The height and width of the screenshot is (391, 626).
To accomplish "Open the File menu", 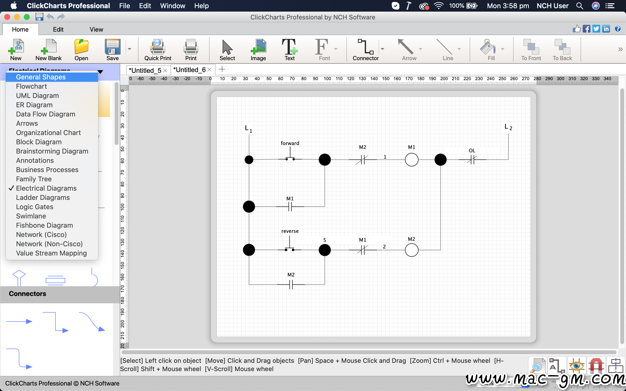I will [x=125, y=6].
